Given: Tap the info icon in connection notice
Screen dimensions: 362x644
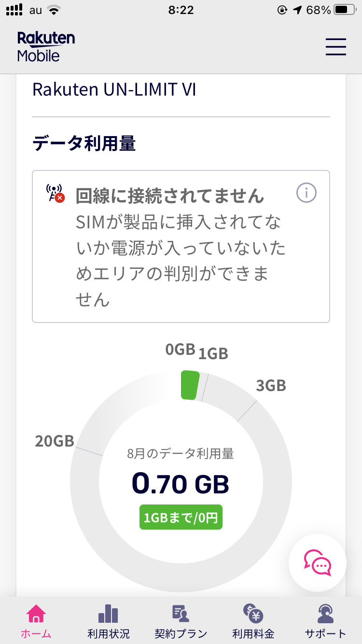Looking at the screenshot, I should 306,193.
